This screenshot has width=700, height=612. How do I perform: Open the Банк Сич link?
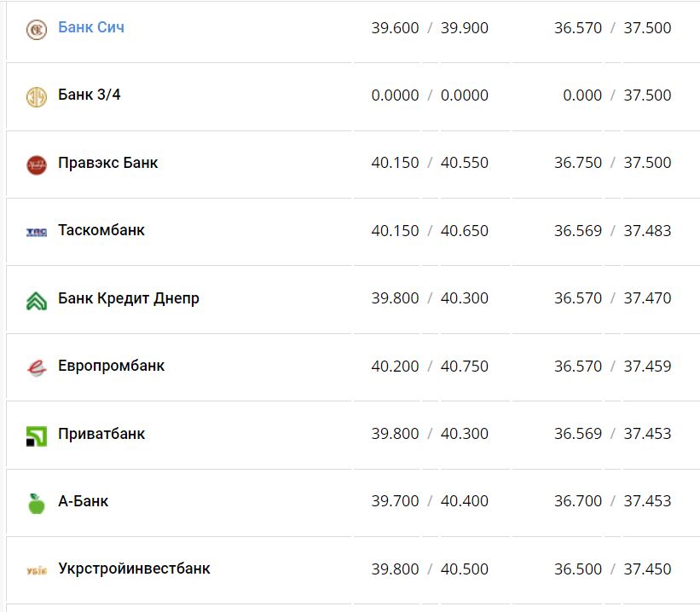pos(91,27)
